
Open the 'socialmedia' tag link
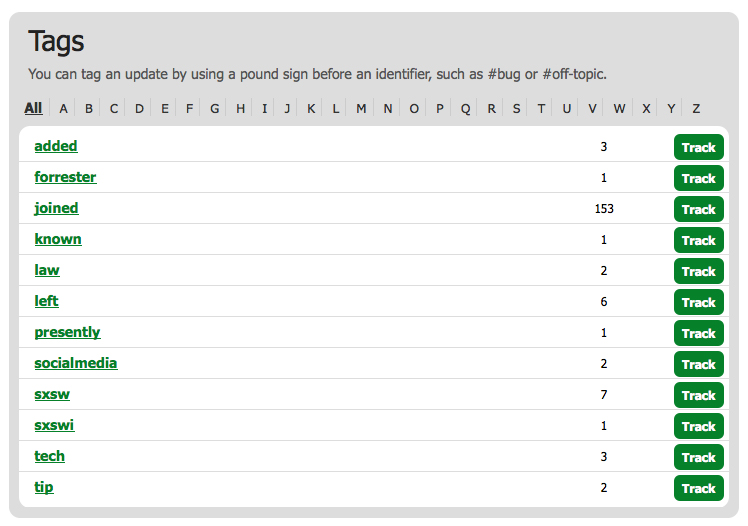click(x=76, y=363)
